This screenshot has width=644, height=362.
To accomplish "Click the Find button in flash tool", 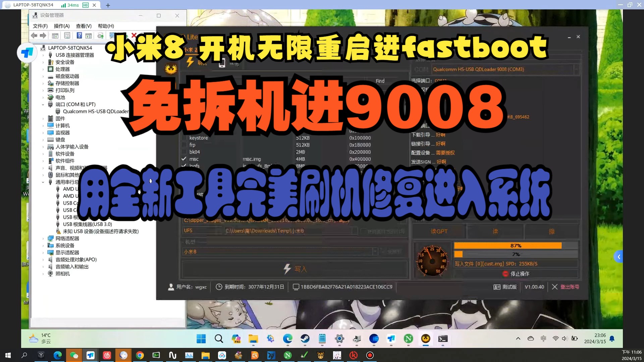I will pos(380,81).
